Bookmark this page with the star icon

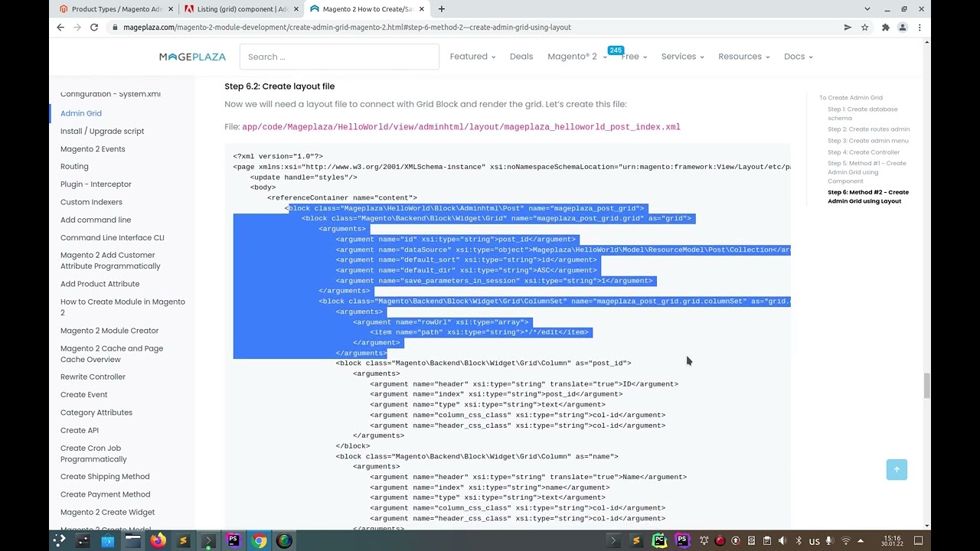pos(864,28)
